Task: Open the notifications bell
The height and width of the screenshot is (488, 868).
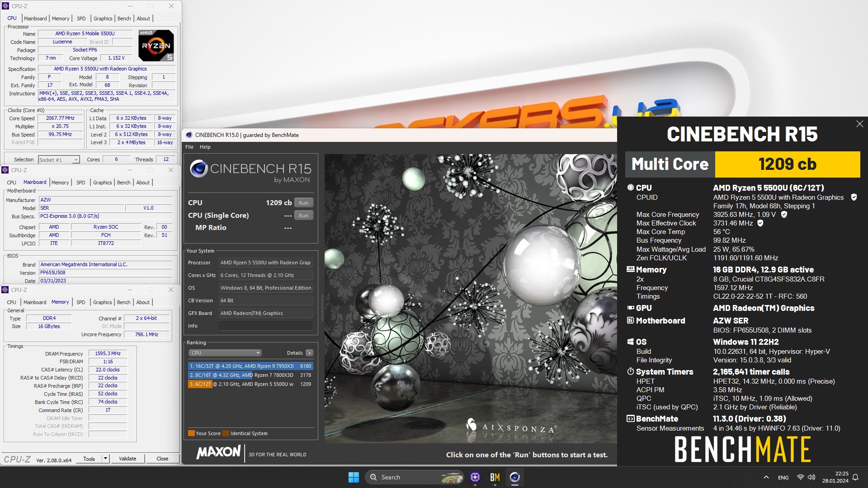Action: tap(855, 477)
